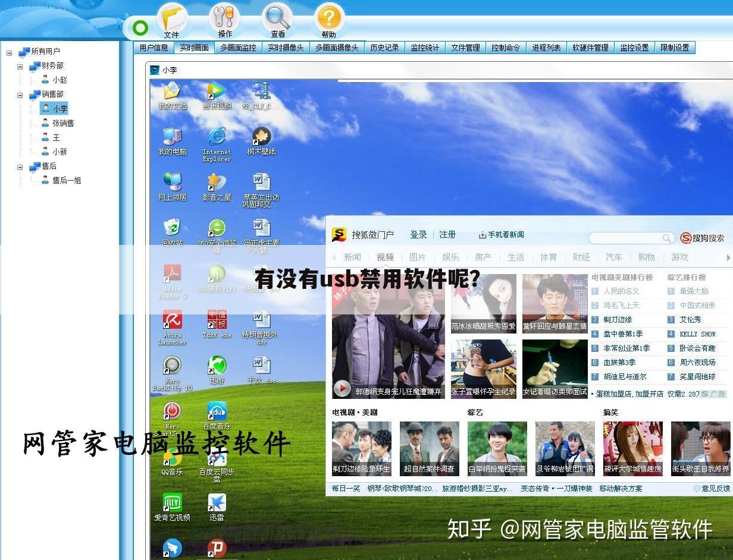Open the 操作 tools icon
Image resolution: width=733 pixels, height=560 pixels.
pos(225,21)
